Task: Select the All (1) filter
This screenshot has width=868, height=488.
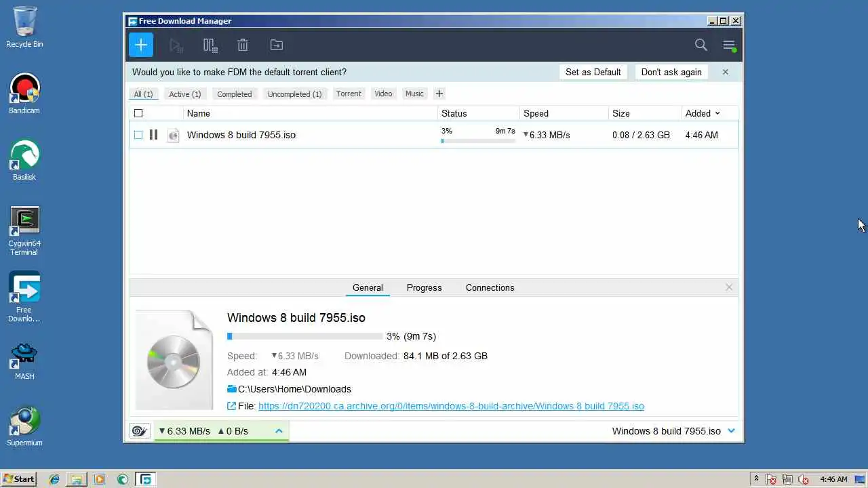Action: coord(143,94)
